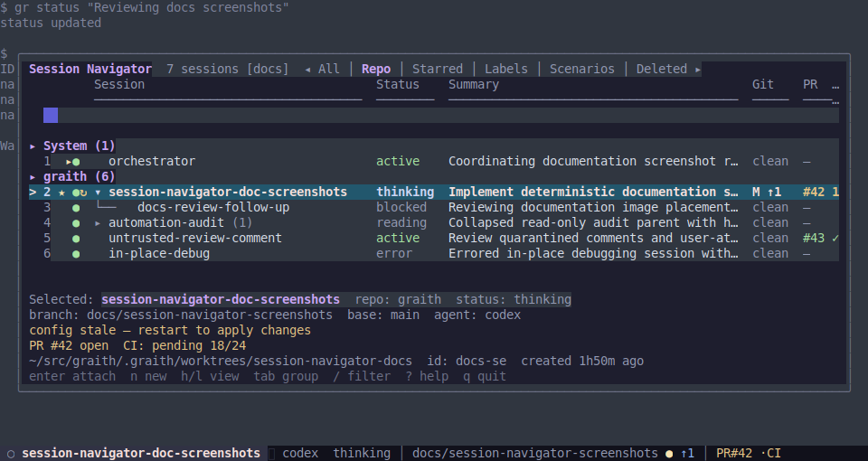The height and width of the screenshot is (461, 868).
Task: Click the right arrow after the Deleted tab
Action: coord(697,70)
